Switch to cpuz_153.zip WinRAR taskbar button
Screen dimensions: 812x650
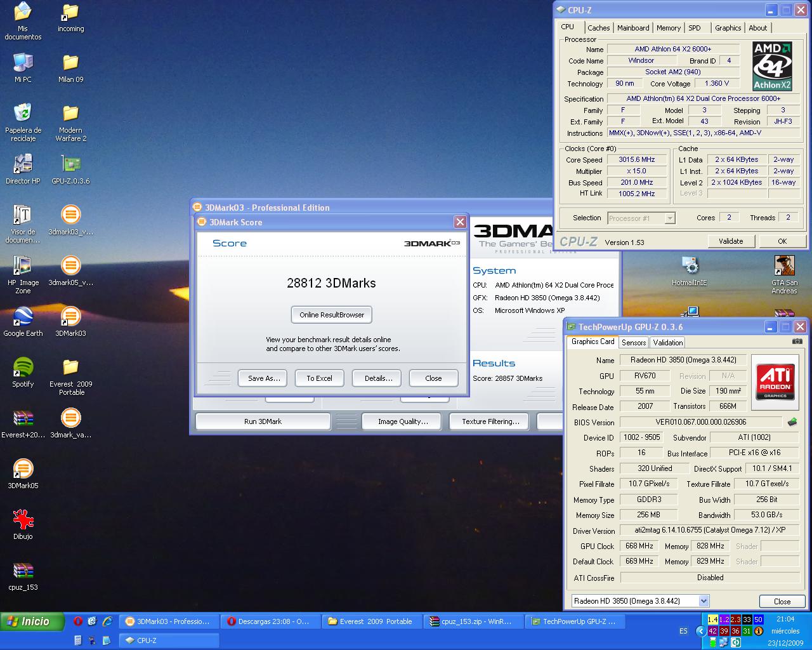tap(473, 621)
